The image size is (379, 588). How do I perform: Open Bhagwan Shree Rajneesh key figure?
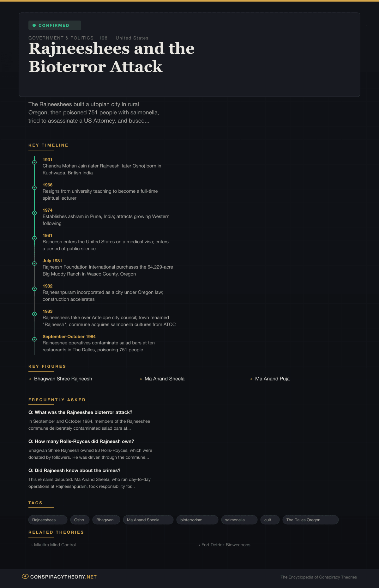[63, 379]
